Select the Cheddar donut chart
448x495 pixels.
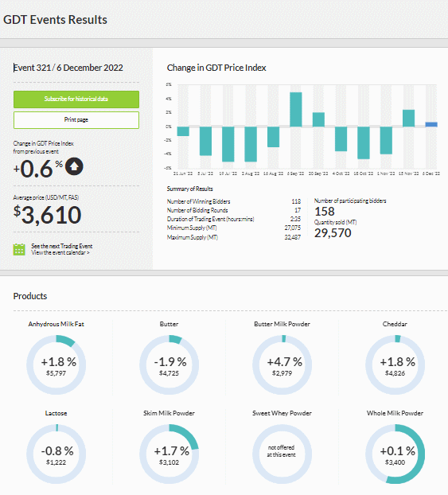[395, 365]
